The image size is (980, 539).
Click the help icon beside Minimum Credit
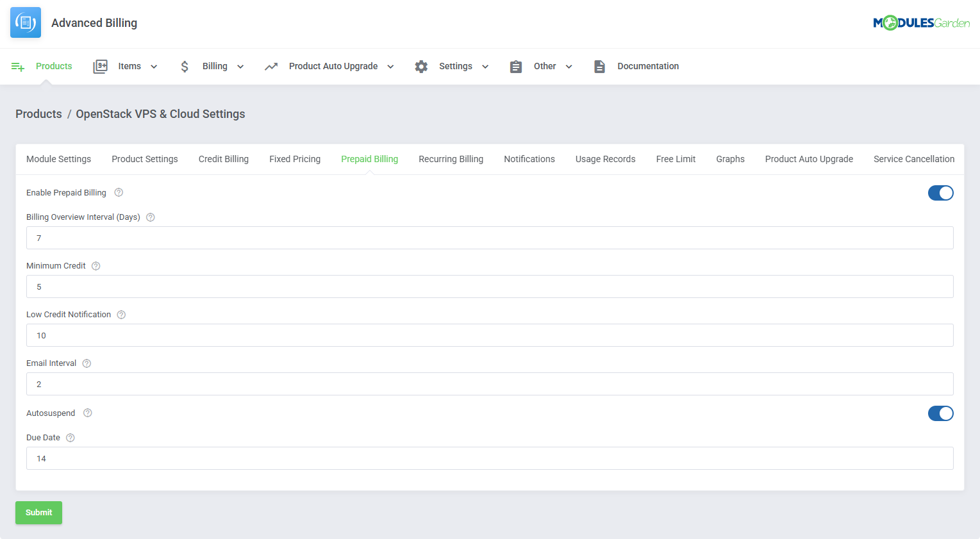coord(96,266)
